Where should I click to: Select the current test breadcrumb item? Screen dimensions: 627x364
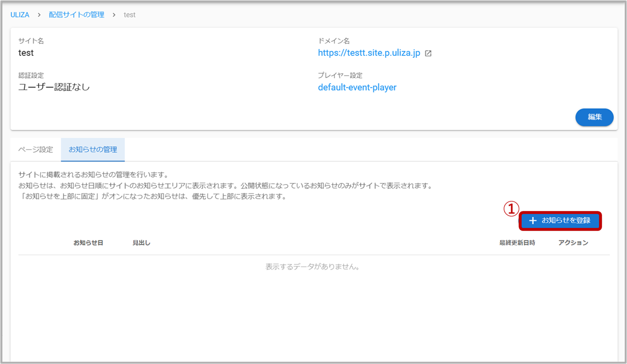(x=130, y=15)
